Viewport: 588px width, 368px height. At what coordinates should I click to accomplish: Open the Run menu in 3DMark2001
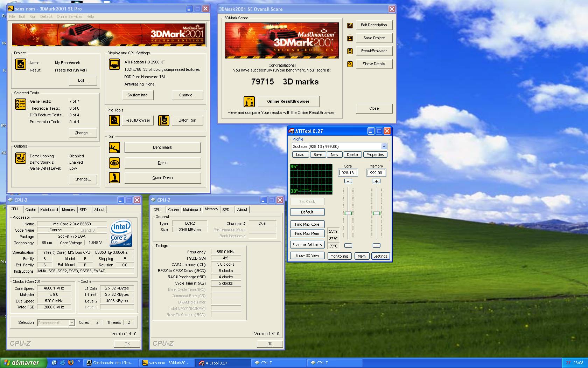(33, 16)
